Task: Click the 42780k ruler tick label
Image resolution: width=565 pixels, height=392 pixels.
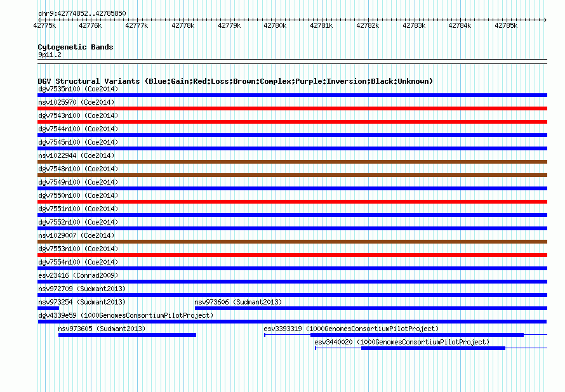Action: [275, 25]
